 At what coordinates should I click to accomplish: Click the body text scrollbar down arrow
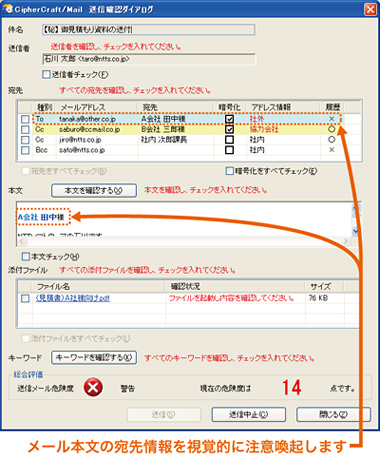click(x=355, y=231)
